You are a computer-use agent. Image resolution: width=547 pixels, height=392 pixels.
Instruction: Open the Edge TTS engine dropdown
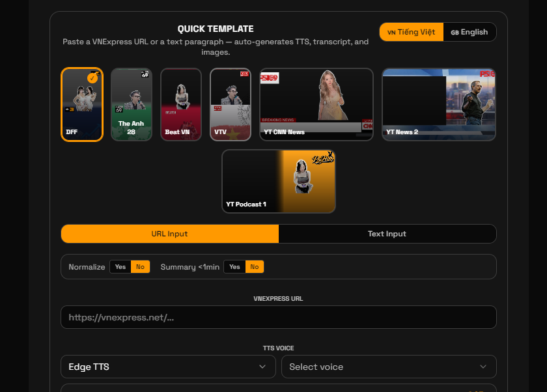(168, 367)
